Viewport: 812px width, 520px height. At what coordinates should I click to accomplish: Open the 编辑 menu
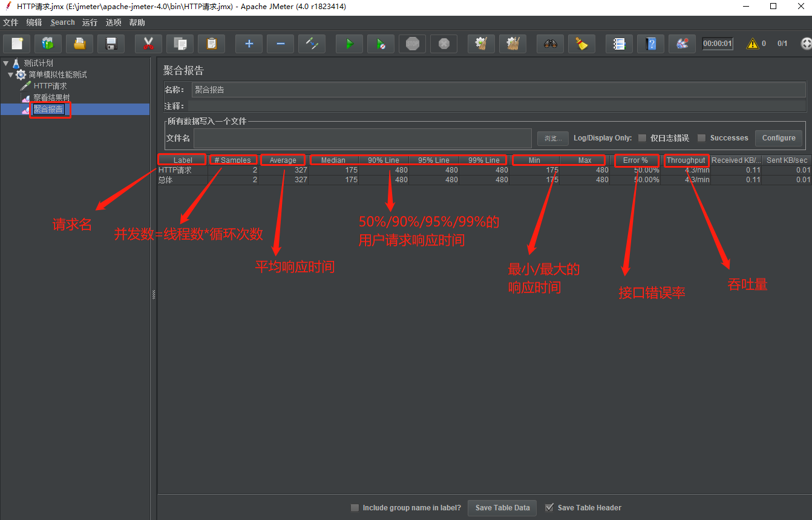tap(34, 22)
